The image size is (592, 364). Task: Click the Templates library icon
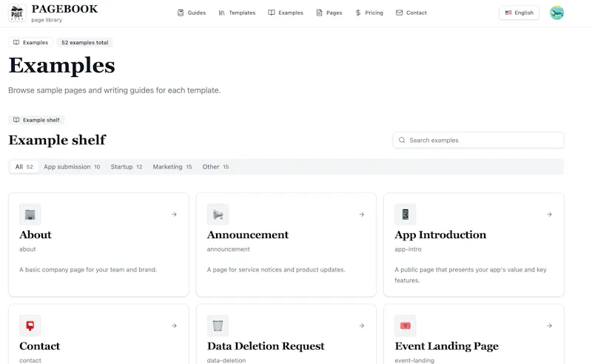(x=221, y=13)
